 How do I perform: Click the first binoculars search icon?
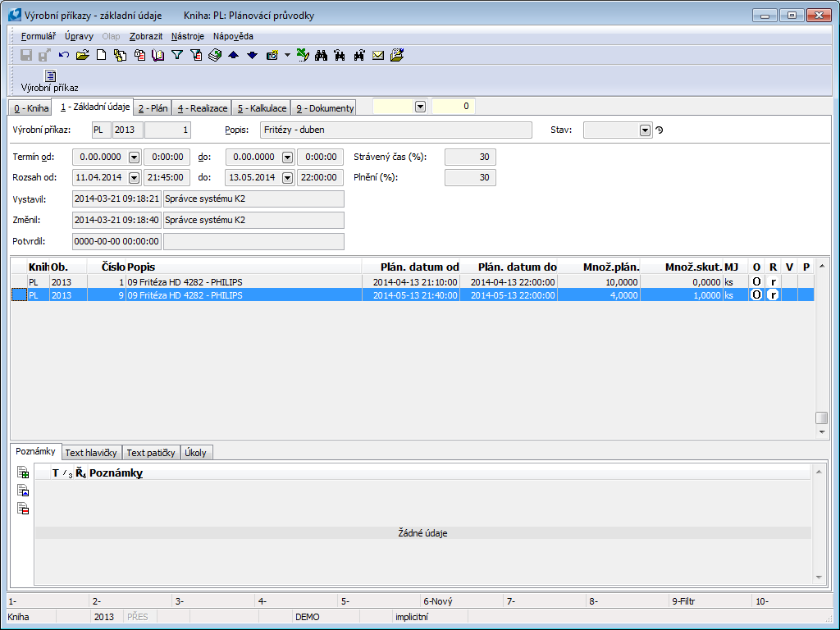(x=321, y=55)
